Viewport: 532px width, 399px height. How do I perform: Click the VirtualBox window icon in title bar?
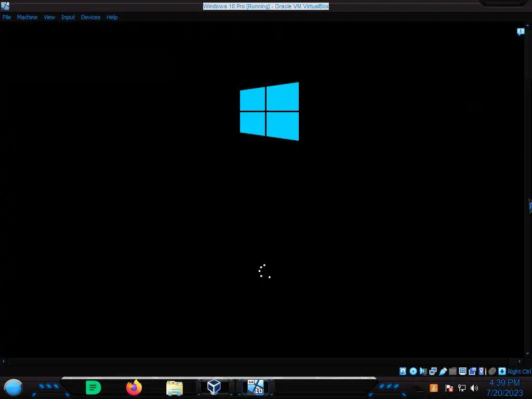[x=5, y=6]
